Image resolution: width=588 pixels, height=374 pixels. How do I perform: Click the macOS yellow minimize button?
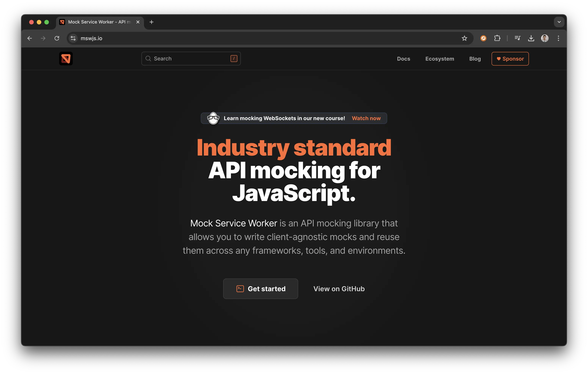pos(39,22)
